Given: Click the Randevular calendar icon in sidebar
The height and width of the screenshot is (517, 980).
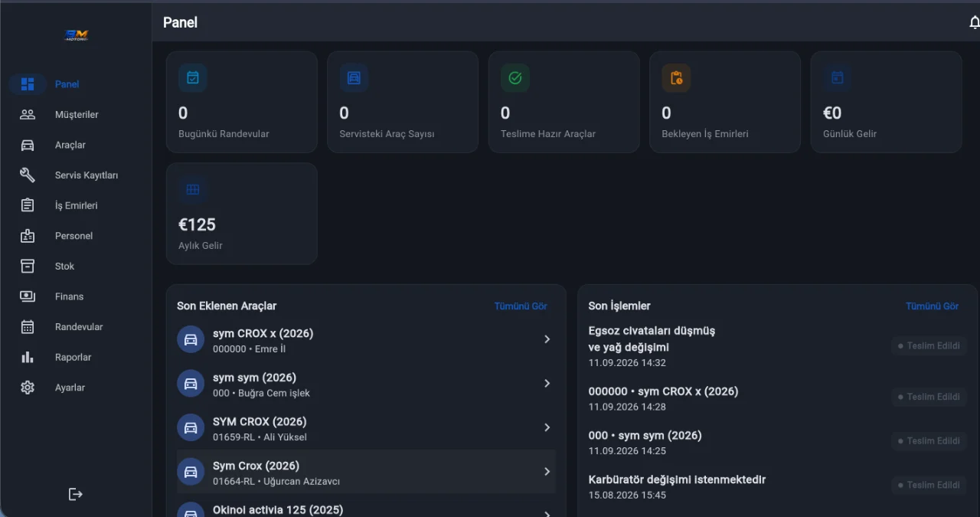Looking at the screenshot, I should pos(28,327).
